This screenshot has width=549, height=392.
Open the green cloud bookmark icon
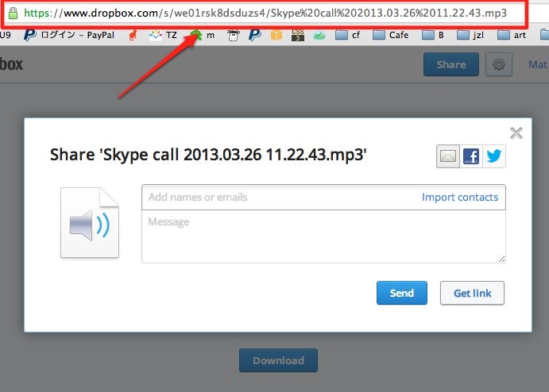click(319, 36)
